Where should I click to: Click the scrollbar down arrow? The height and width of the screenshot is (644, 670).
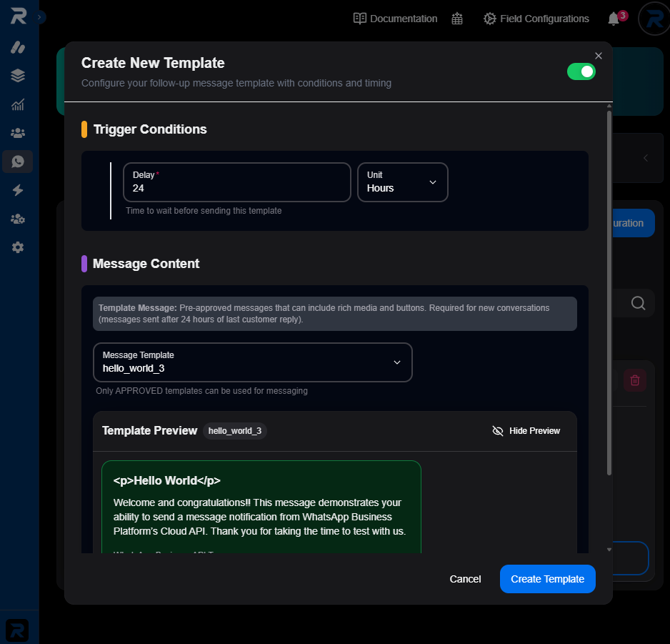pyautogui.click(x=609, y=550)
